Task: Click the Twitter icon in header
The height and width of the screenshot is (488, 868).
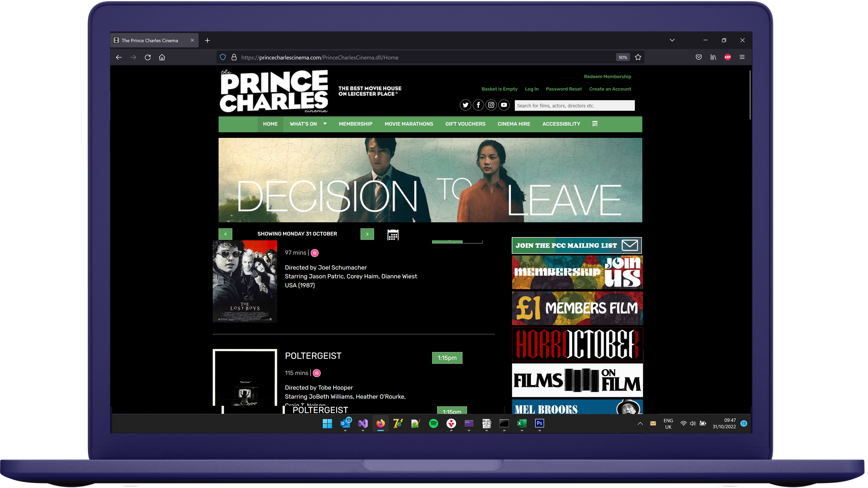Action: tap(465, 105)
